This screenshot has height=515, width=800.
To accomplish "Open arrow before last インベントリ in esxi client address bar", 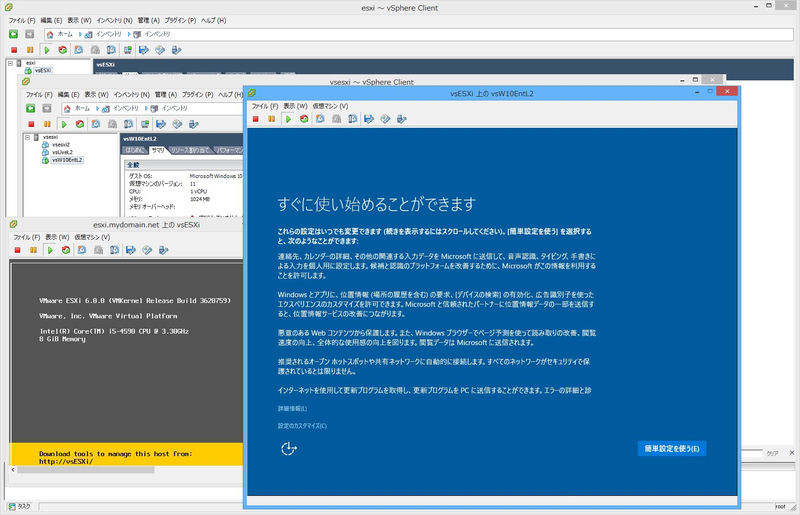I will 129,34.
